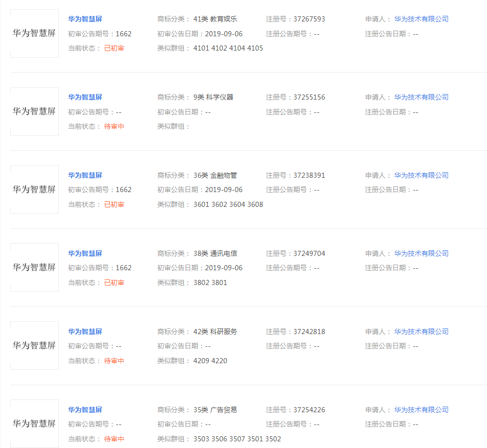Image resolution: width=487 pixels, height=448 pixels.
Task: Click registration number 37267593
Action: 309,19
